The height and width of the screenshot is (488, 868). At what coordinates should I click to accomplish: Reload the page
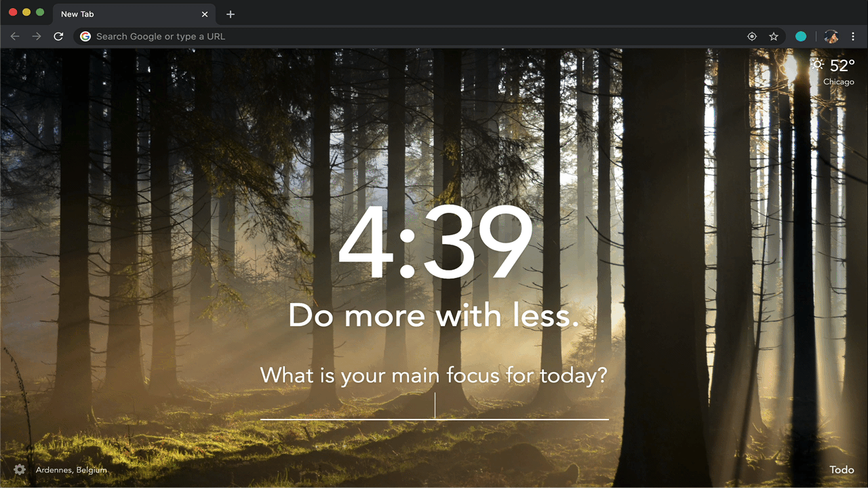pyautogui.click(x=58, y=37)
